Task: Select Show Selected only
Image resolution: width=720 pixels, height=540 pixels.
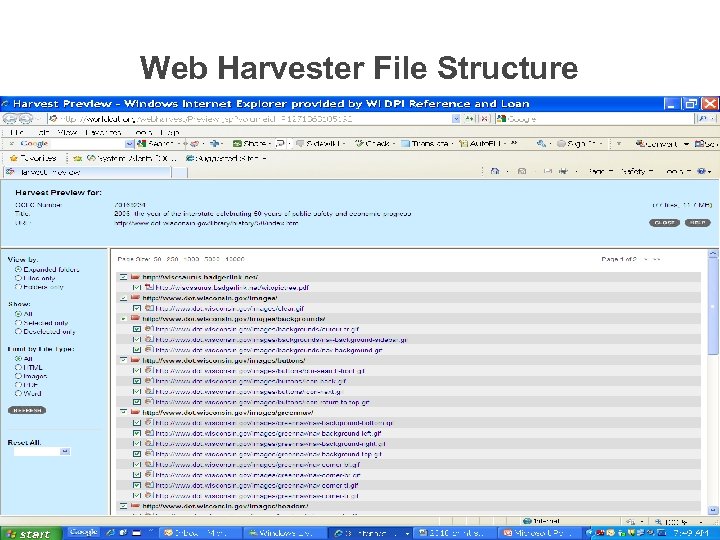Action: [x=18, y=323]
